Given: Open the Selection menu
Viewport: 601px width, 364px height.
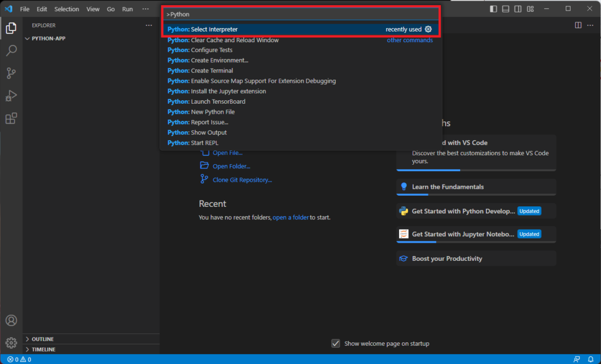Looking at the screenshot, I should [x=67, y=9].
